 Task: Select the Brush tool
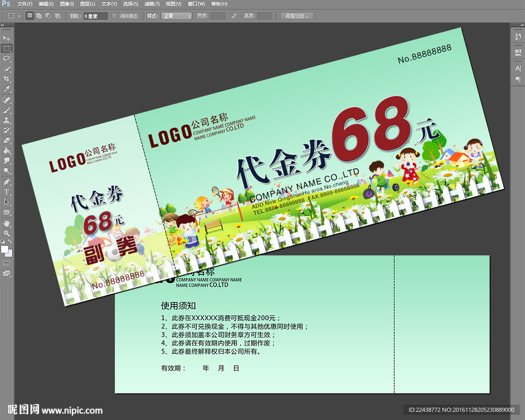[x=7, y=110]
